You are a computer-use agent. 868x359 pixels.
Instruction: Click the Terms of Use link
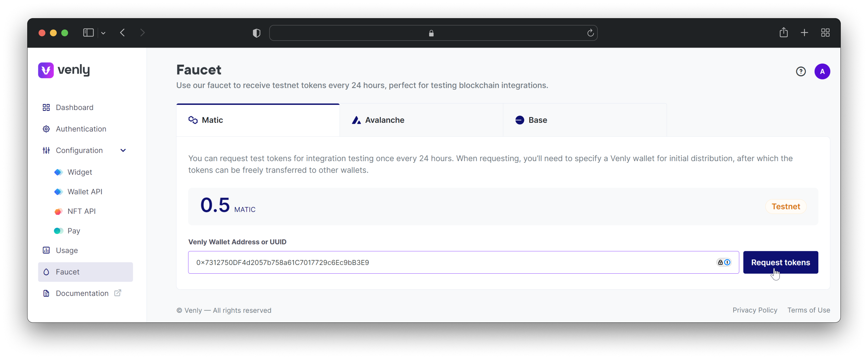tap(809, 310)
